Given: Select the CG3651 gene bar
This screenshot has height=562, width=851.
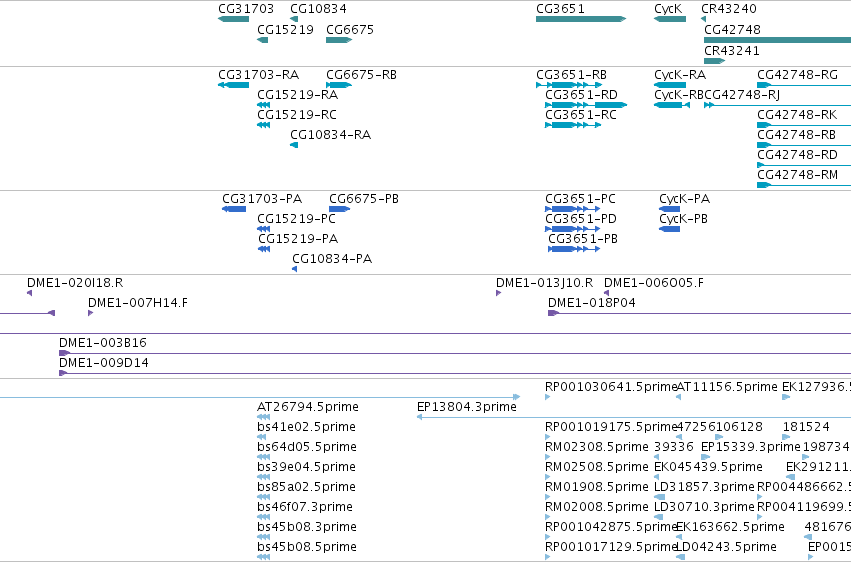Looking at the screenshot, I should 581,19.
